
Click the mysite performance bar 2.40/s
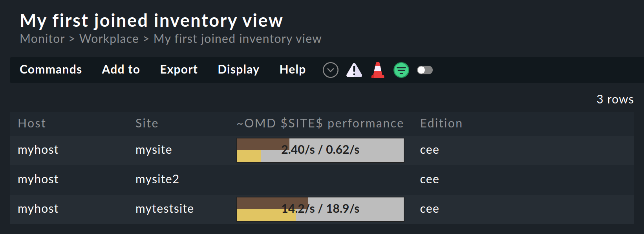pyautogui.click(x=320, y=150)
